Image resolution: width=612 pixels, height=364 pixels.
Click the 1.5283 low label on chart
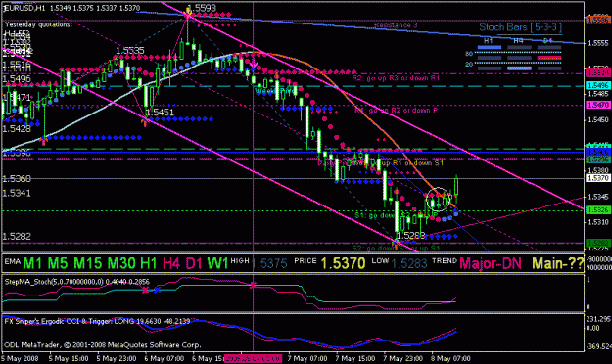coord(410,235)
